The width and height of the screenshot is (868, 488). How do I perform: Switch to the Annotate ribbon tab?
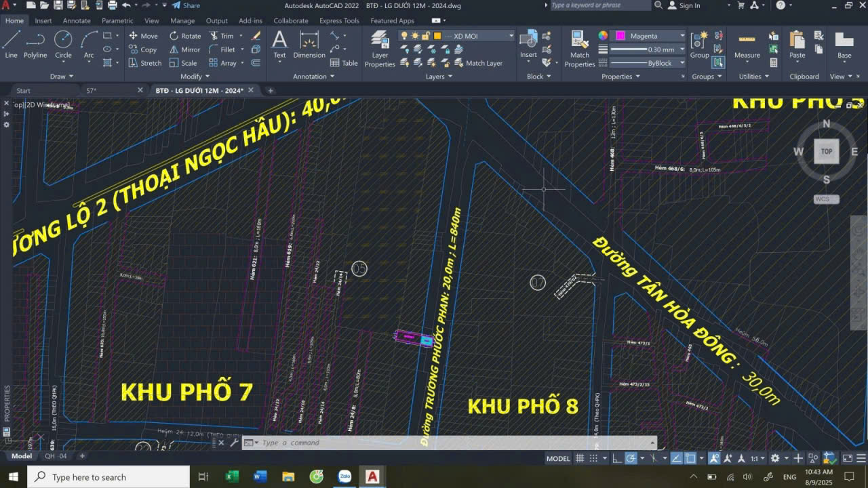[x=77, y=20]
